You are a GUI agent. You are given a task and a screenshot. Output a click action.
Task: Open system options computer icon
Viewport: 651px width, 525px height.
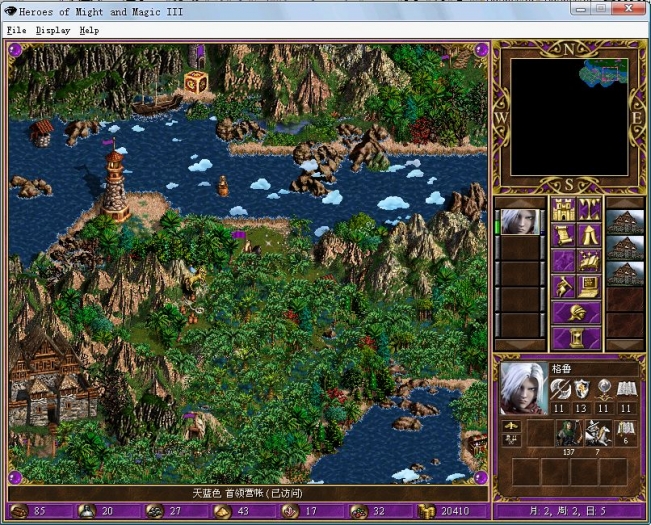[x=590, y=286]
